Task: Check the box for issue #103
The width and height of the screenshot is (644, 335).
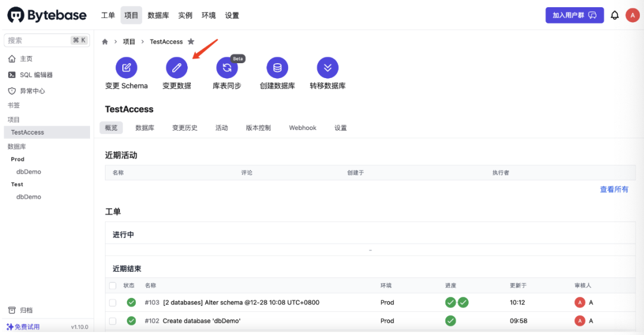Action: (113, 303)
